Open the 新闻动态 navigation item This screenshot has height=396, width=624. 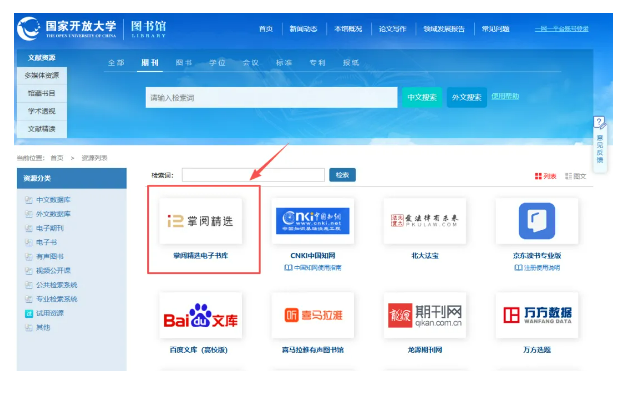tap(303, 29)
